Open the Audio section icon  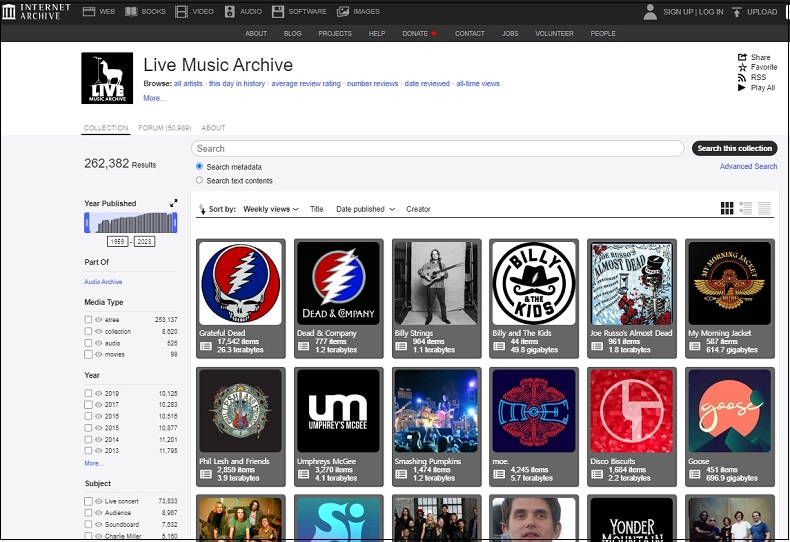230,11
